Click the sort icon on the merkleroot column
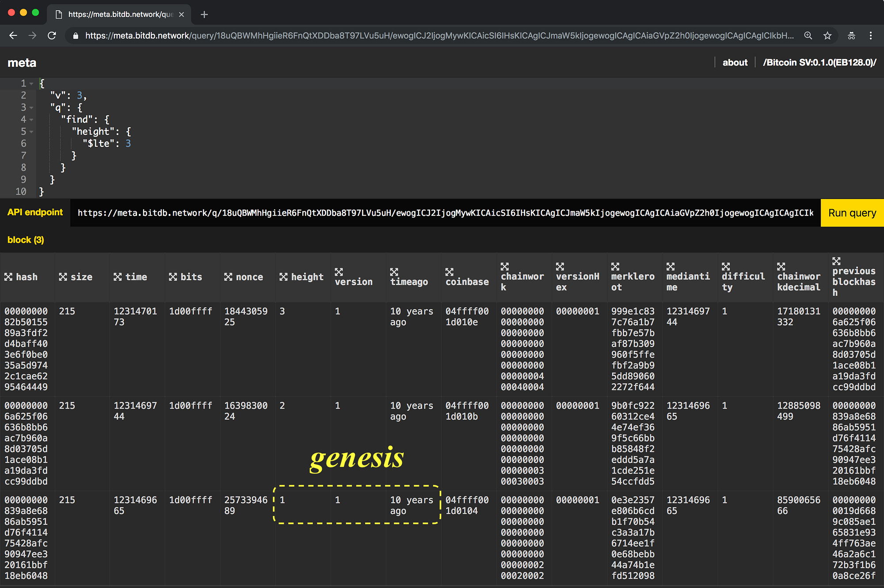Image resolution: width=884 pixels, height=588 pixels. coord(615,267)
